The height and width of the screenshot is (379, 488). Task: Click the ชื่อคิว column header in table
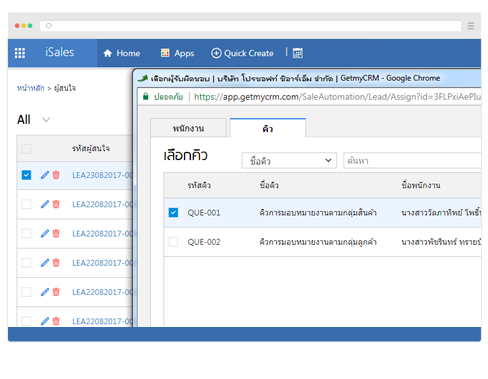(x=269, y=185)
